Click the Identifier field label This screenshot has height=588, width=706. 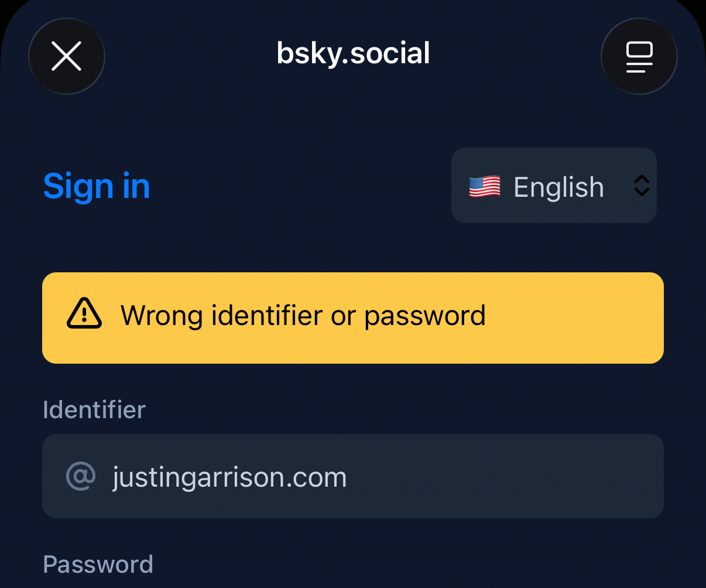[x=94, y=410]
